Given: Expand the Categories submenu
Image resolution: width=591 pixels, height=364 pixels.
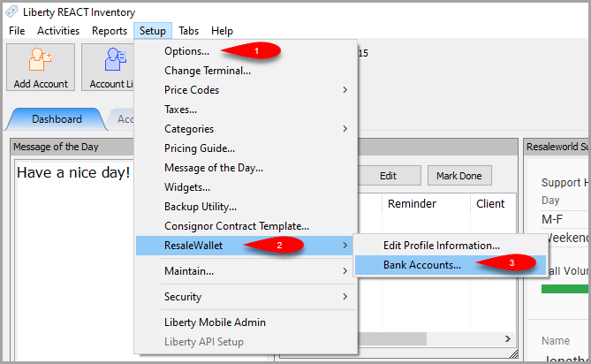Looking at the screenshot, I should (x=246, y=129).
